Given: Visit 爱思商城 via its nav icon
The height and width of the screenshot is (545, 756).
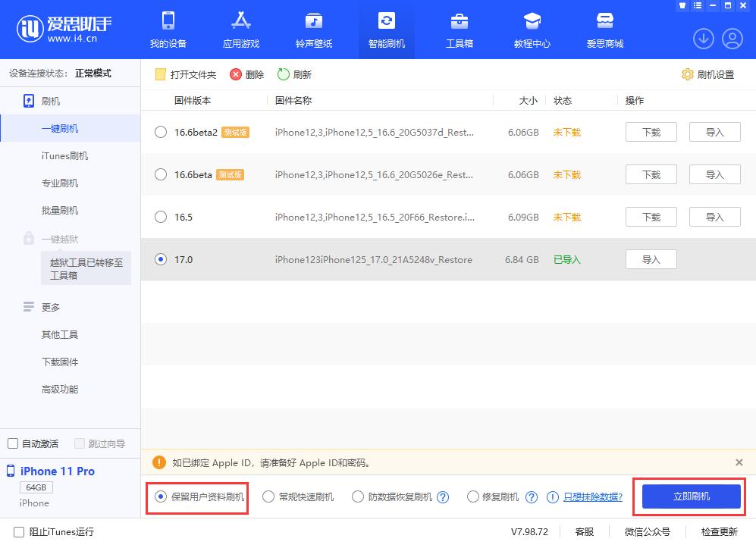Looking at the screenshot, I should click(x=604, y=23).
